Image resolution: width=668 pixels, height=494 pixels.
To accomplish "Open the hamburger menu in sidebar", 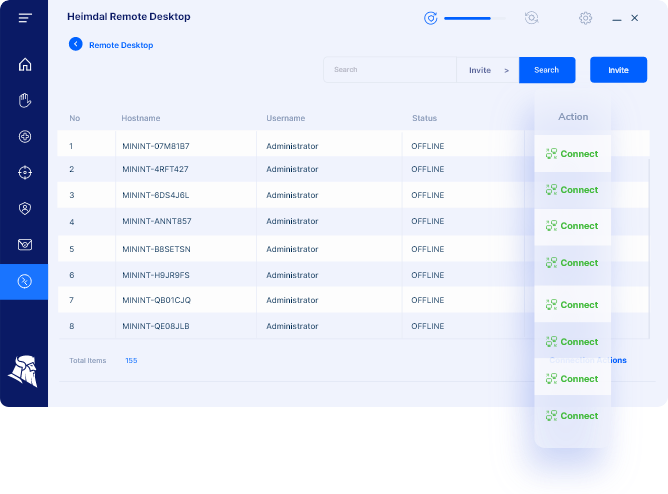I will pos(25,18).
